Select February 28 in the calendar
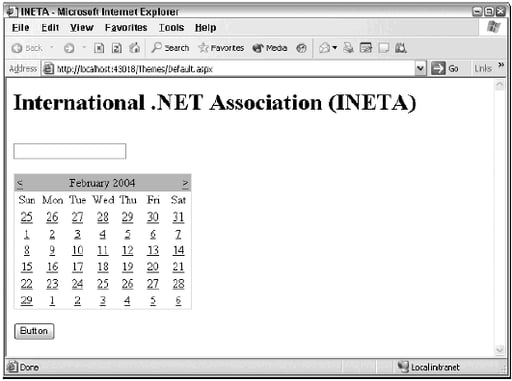The height and width of the screenshot is (381, 512). [178, 284]
